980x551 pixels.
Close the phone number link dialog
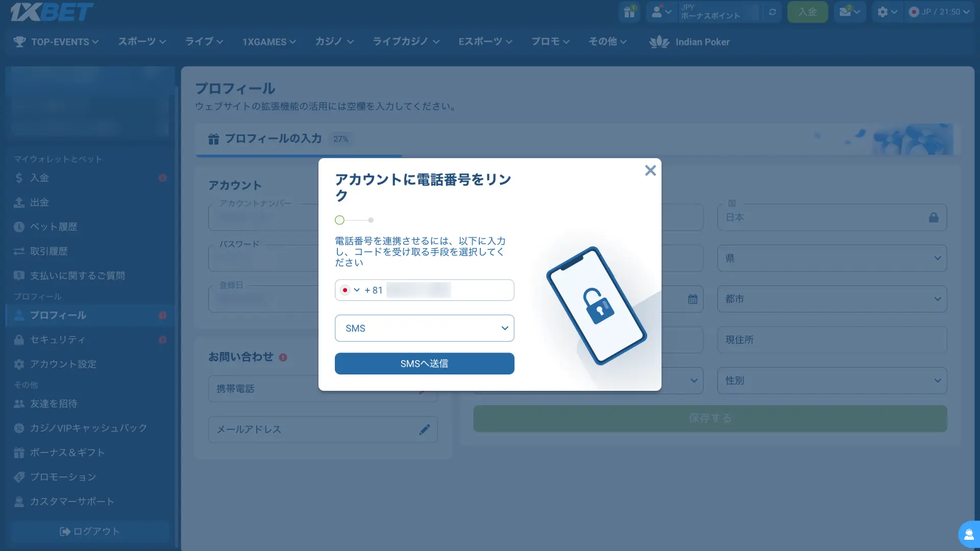650,170
